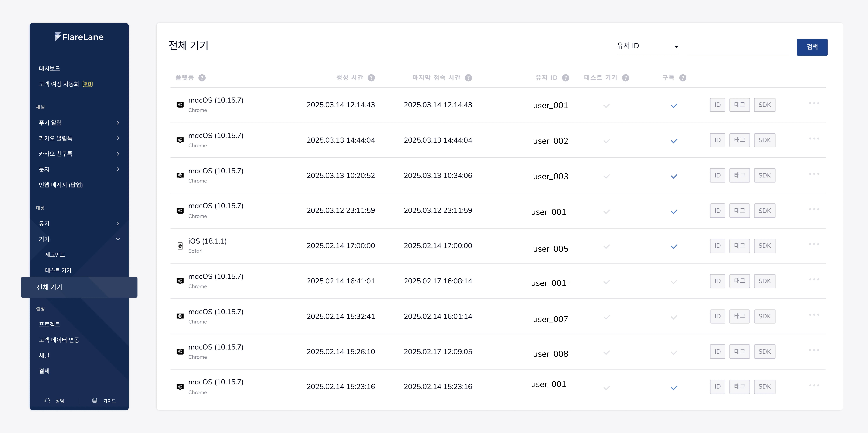Click the macOS platform icon in user_003 row
This screenshot has width=868, height=433.
coord(180,176)
